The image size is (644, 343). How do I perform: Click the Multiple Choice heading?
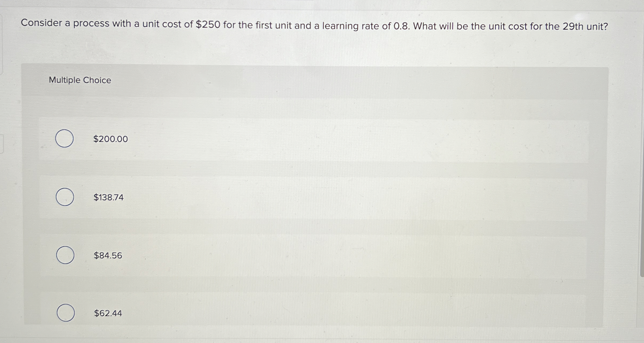(x=80, y=80)
